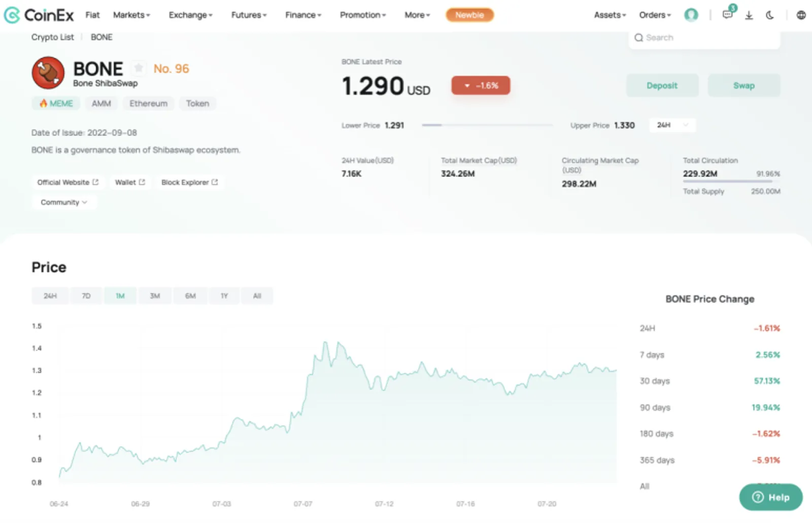The width and height of the screenshot is (812, 523).
Task: Open the Promotion dropdown
Action: 363,15
